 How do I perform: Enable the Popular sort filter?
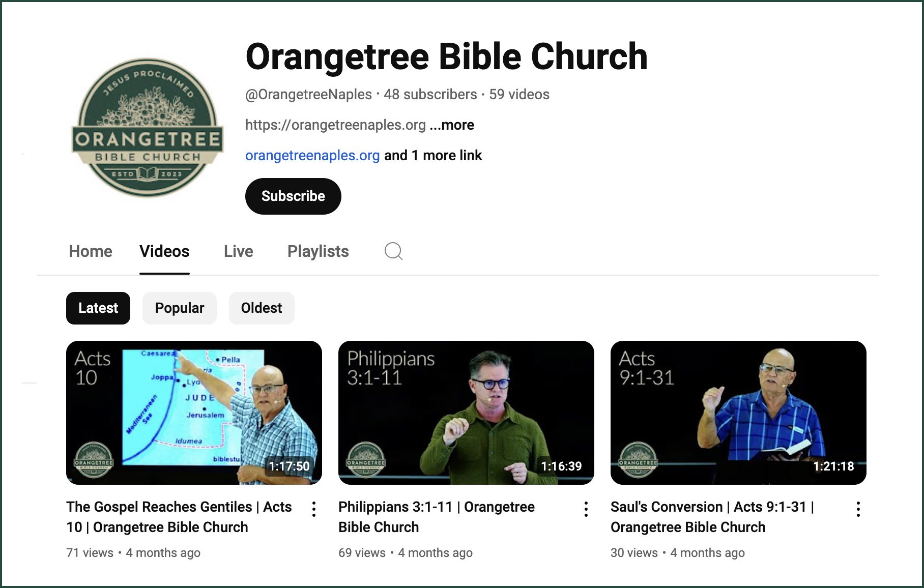pyautogui.click(x=179, y=308)
